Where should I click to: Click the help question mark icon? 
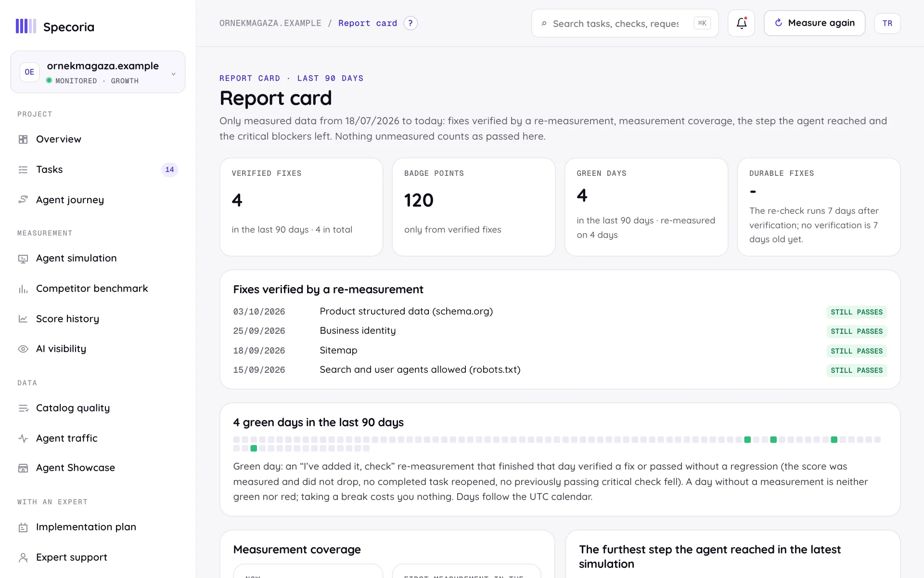click(411, 23)
